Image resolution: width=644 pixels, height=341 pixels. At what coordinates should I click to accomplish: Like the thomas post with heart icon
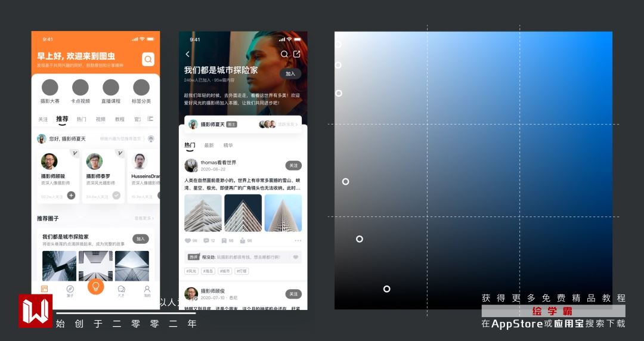[x=188, y=241]
